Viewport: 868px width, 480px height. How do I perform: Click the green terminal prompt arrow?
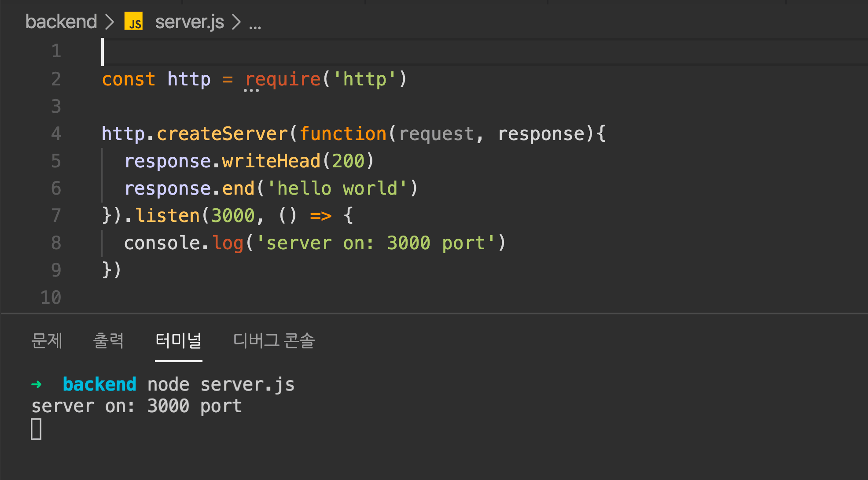click(37, 384)
